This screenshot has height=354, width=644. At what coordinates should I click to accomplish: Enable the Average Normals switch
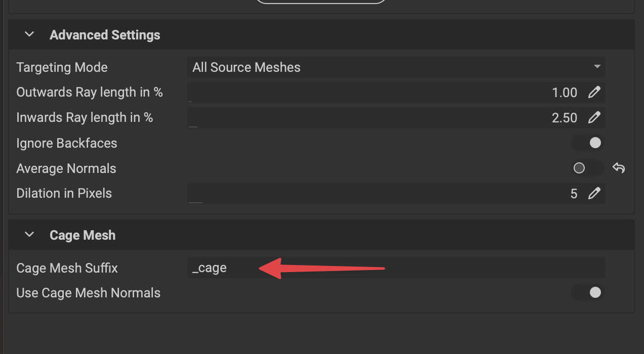point(587,168)
